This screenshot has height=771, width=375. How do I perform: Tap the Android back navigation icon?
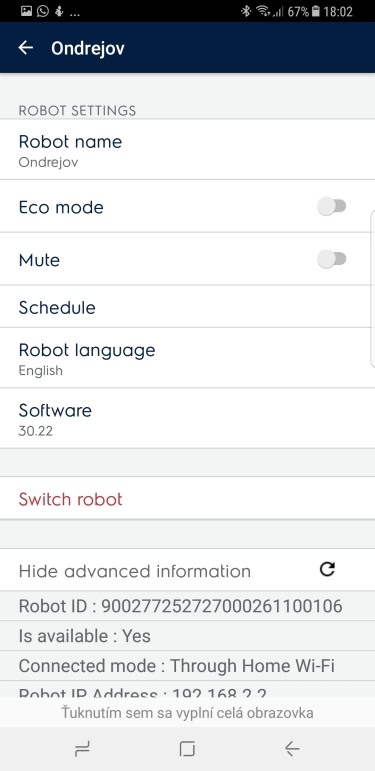coord(292,749)
